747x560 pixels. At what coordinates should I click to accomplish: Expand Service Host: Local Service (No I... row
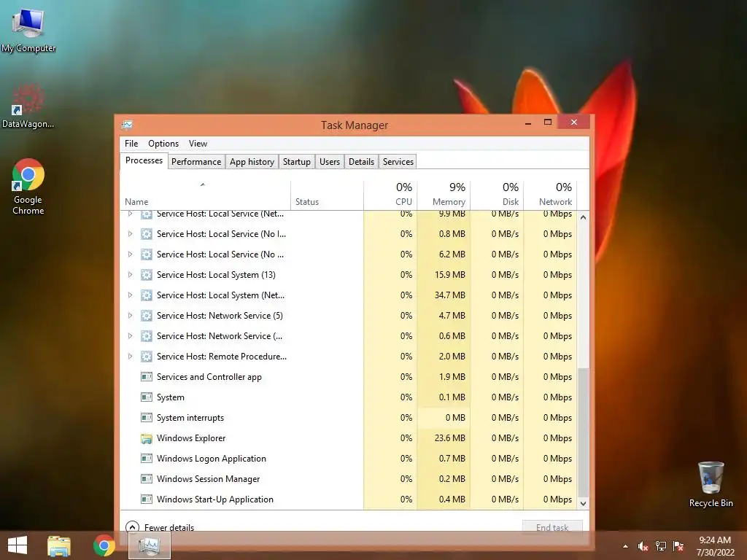click(x=130, y=234)
